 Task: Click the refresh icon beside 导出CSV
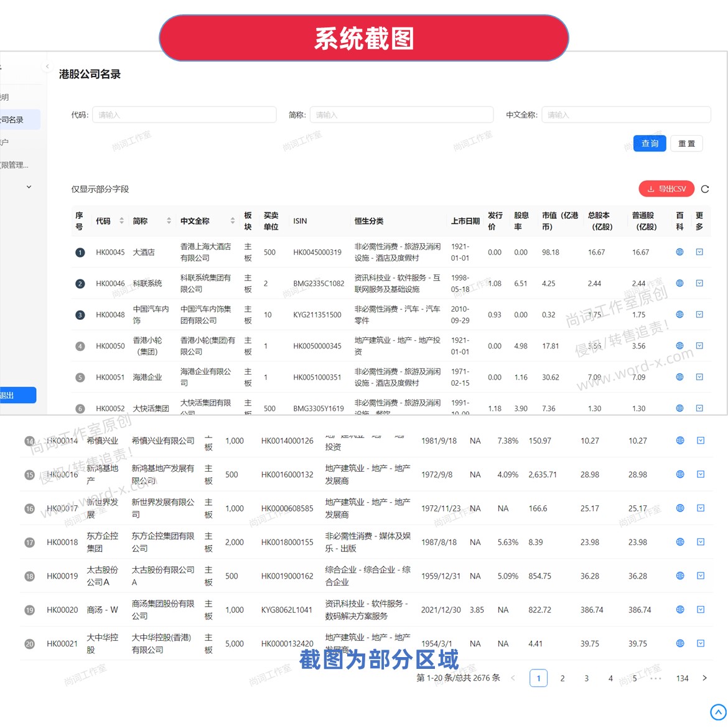(705, 189)
